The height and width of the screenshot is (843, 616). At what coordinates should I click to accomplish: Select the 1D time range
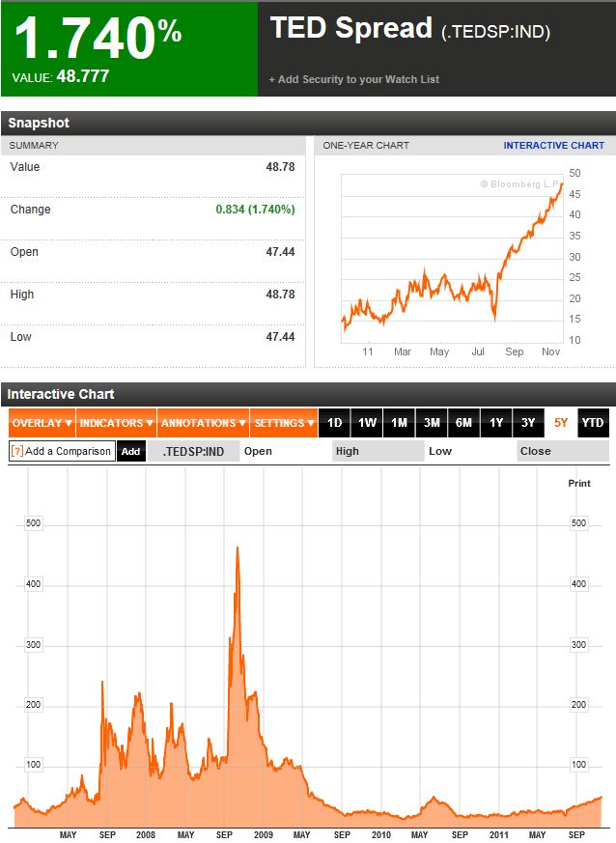(x=333, y=423)
